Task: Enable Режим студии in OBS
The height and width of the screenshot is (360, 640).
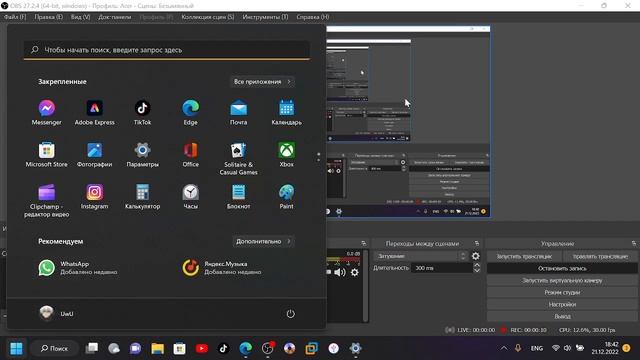Action: point(562,292)
